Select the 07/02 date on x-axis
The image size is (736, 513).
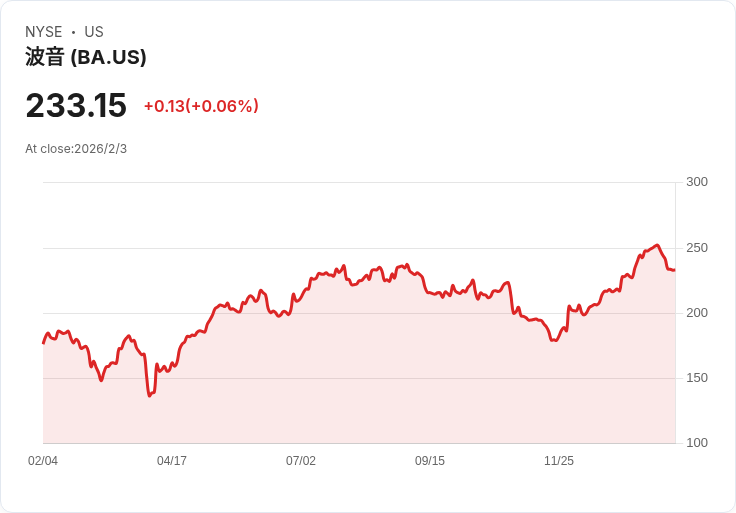pos(301,461)
